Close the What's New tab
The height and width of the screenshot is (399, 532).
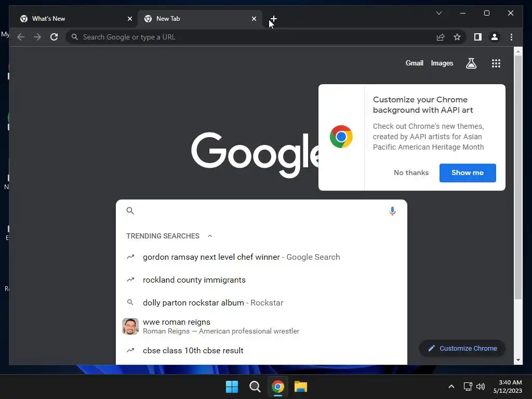click(129, 19)
